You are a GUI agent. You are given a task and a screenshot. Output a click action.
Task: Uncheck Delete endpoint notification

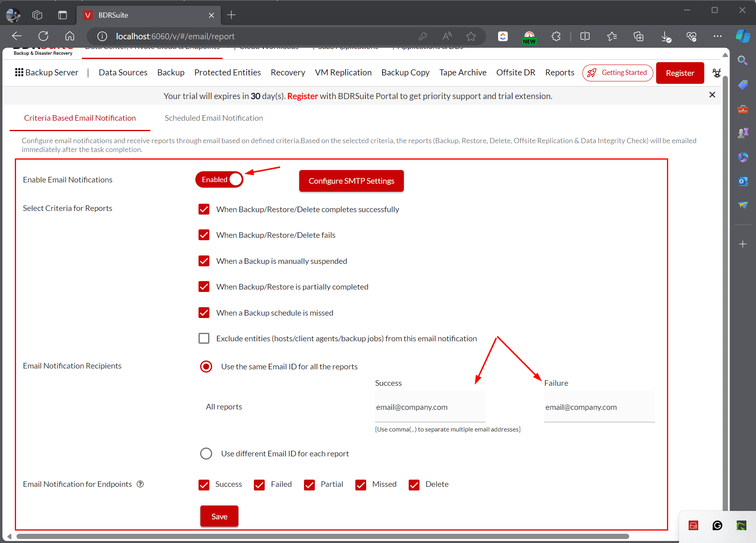pyautogui.click(x=414, y=485)
